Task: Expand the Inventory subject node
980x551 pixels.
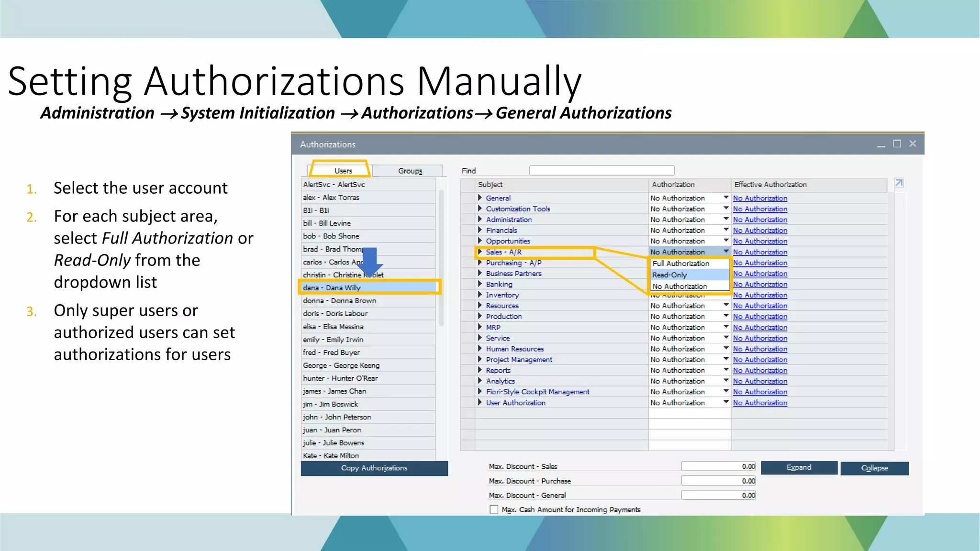Action: point(479,295)
